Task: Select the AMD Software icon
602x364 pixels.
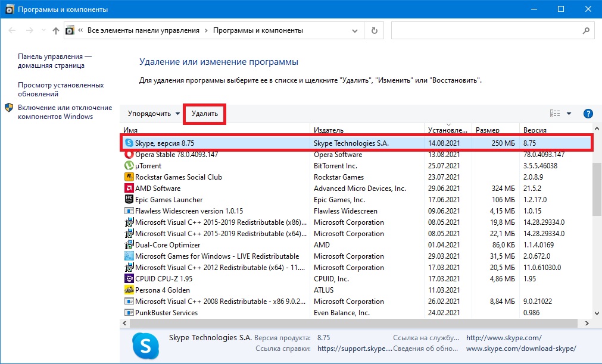Action: (129, 189)
